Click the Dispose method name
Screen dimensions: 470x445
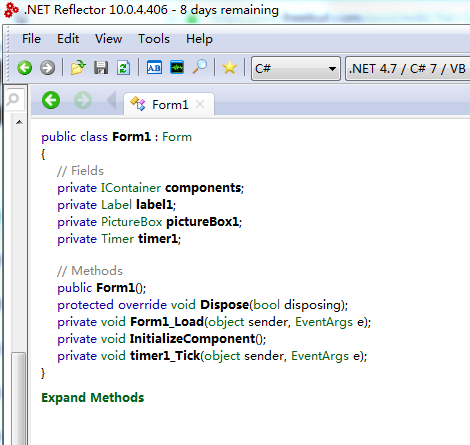pos(224,305)
